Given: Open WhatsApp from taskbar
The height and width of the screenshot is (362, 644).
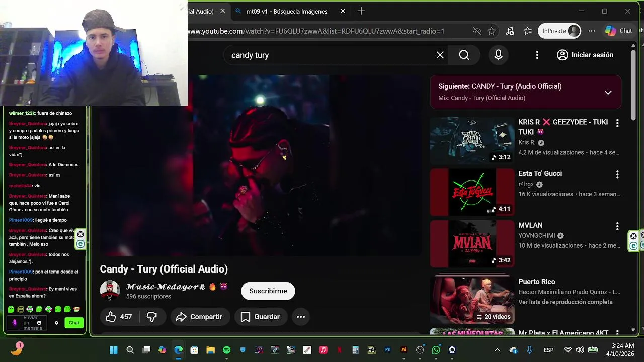Looking at the screenshot, I should (436, 350).
